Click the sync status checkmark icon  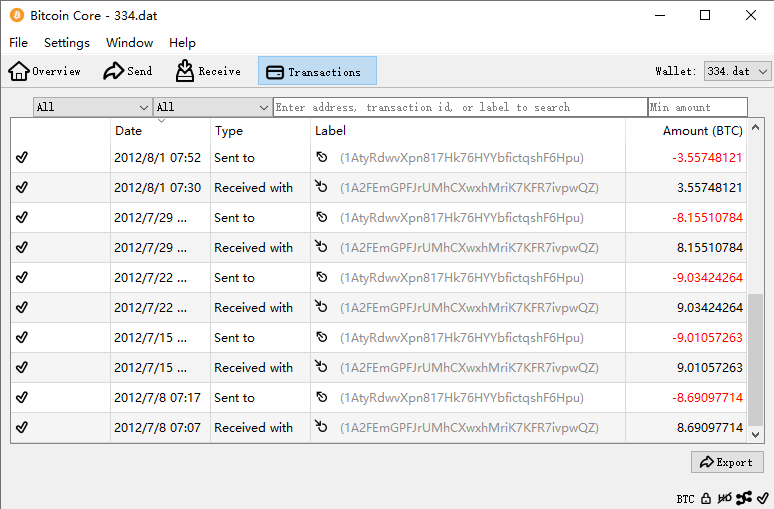(x=763, y=498)
